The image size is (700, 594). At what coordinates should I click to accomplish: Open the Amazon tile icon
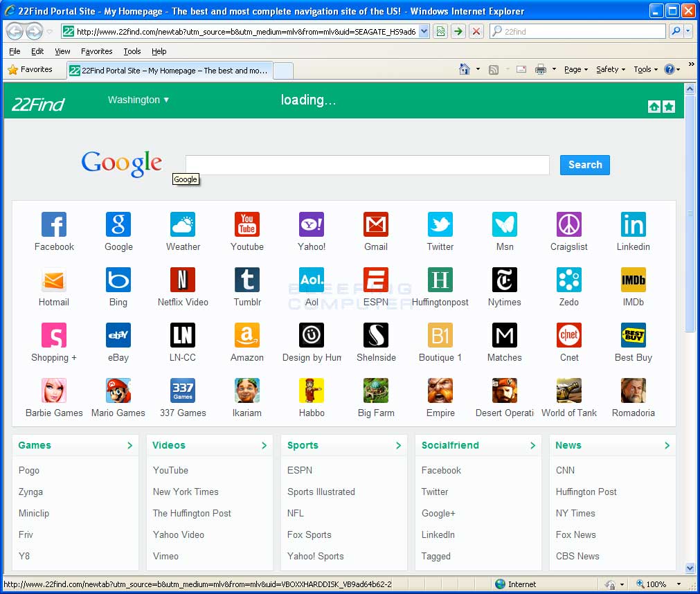click(247, 334)
